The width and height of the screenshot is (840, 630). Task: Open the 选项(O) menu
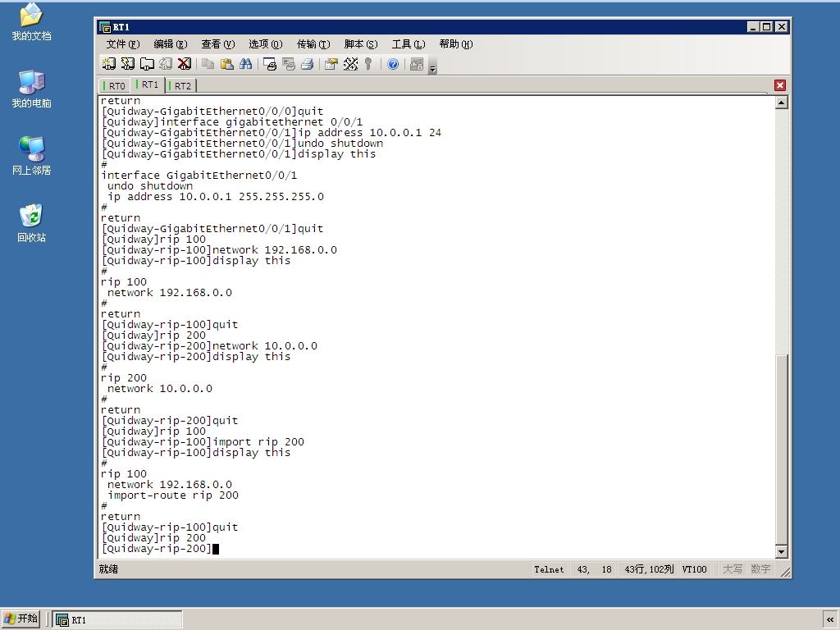point(266,44)
